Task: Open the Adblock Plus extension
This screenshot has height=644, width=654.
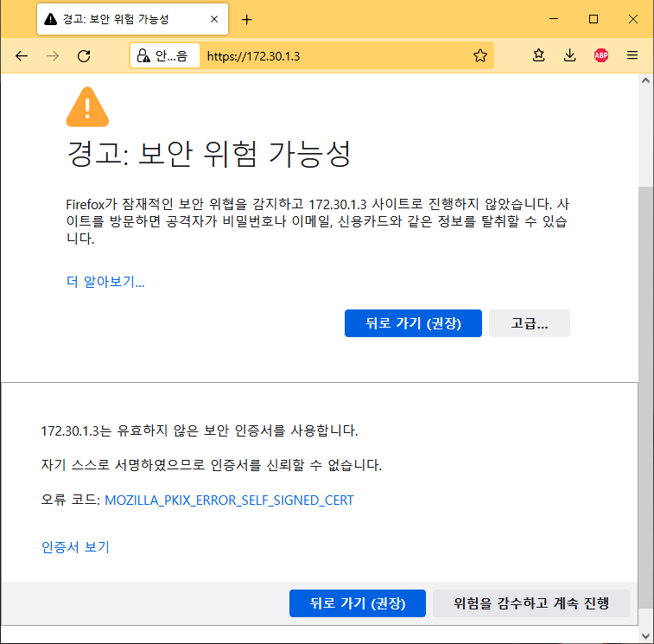Action: click(x=601, y=55)
